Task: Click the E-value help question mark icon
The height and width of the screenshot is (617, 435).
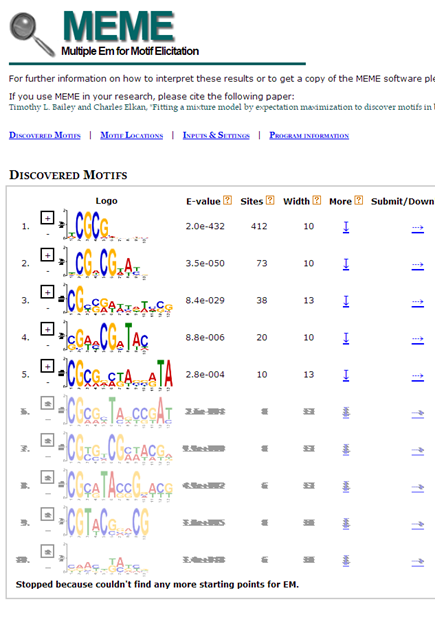Action: pos(228,200)
